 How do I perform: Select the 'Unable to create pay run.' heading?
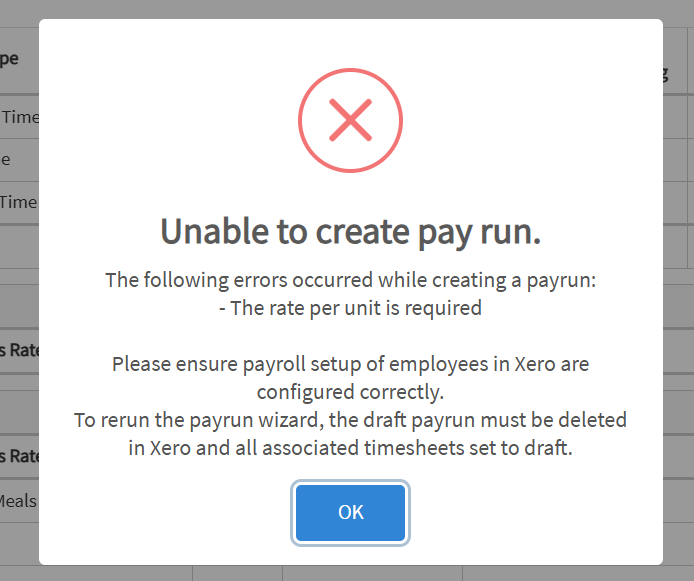(350, 231)
